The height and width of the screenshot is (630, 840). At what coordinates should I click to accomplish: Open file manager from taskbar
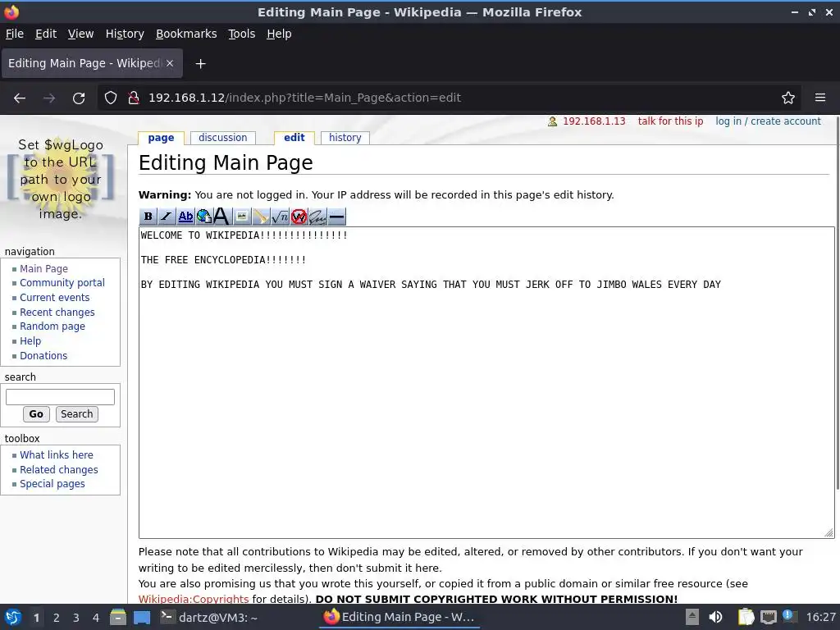tap(118, 617)
